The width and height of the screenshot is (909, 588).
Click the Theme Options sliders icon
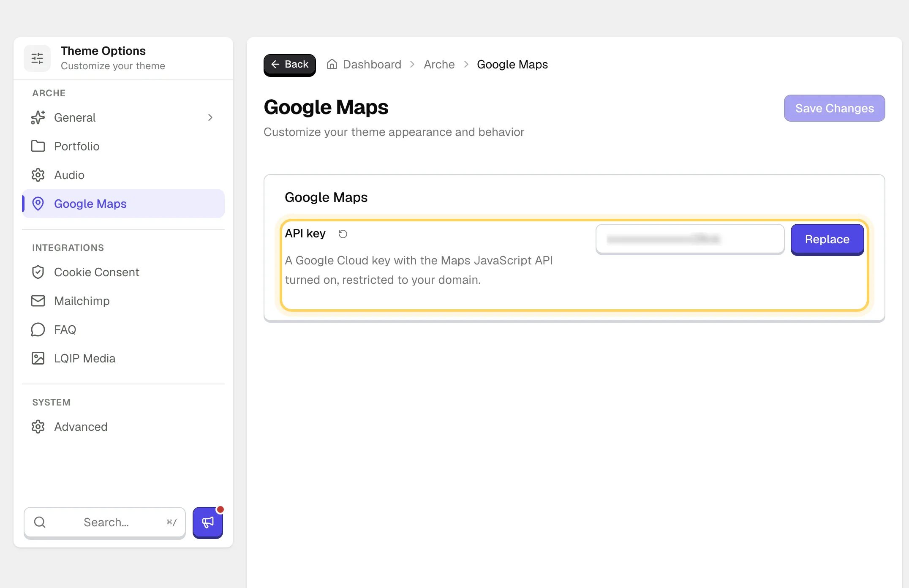[37, 58]
